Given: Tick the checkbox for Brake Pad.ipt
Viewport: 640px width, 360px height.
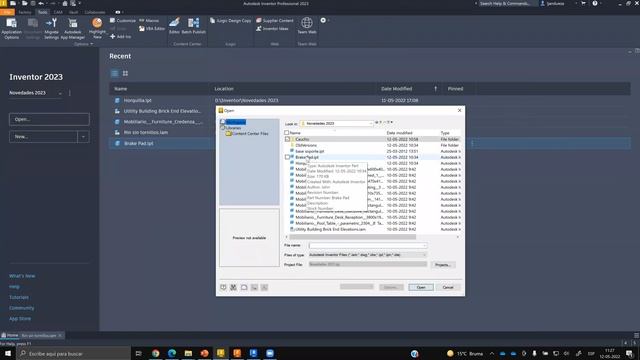Looking at the screenshot, I should tap(287, 157).
